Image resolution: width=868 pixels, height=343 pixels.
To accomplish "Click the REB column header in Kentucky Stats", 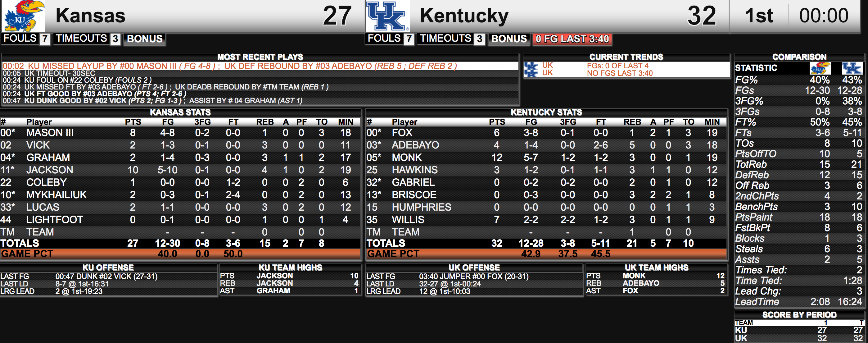I will [632, 122].
